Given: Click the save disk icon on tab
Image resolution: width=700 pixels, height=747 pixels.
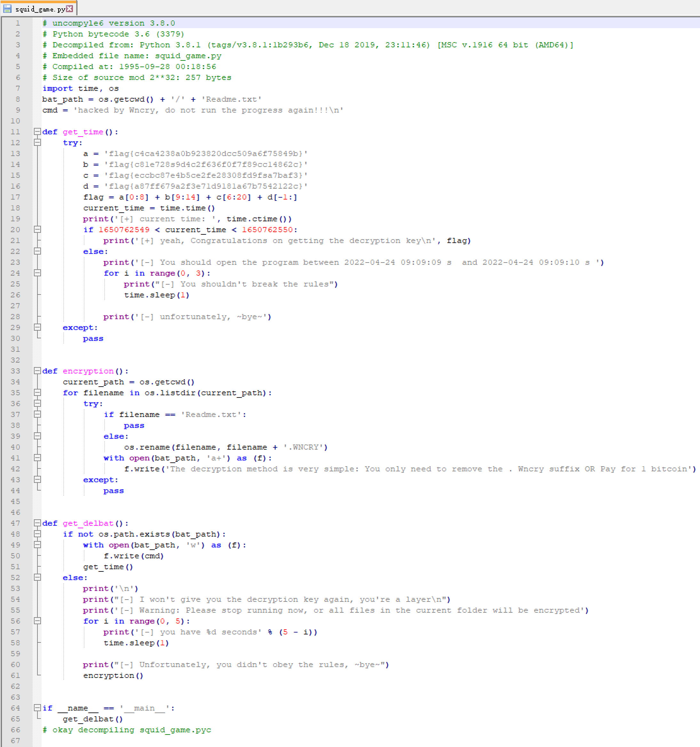Looking at the screenshot, I should [7, 8].
